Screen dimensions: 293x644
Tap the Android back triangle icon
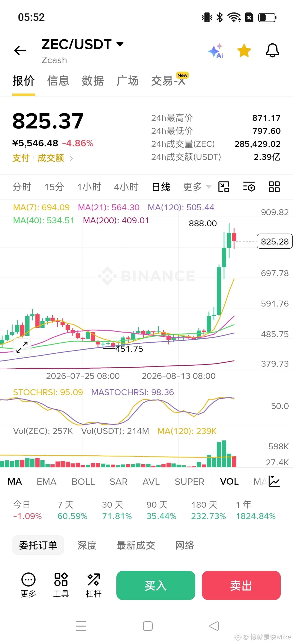(x=214, y=626)
